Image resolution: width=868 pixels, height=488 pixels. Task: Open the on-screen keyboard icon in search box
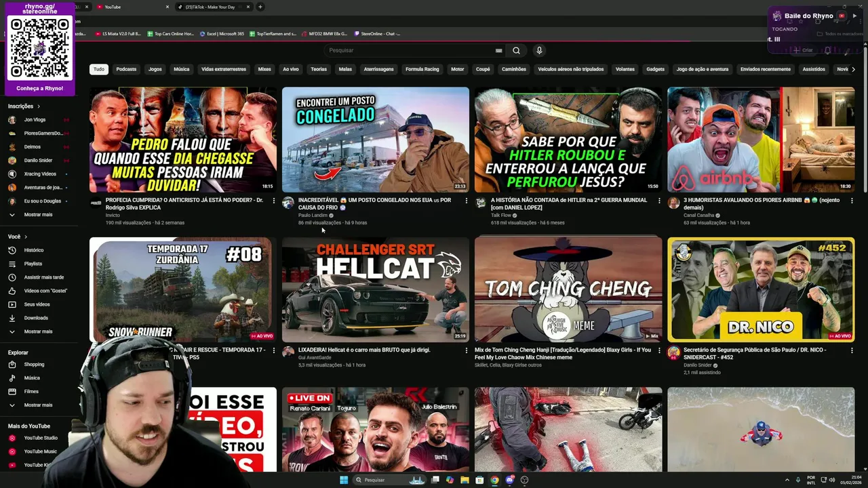click(x=498, y=50)
